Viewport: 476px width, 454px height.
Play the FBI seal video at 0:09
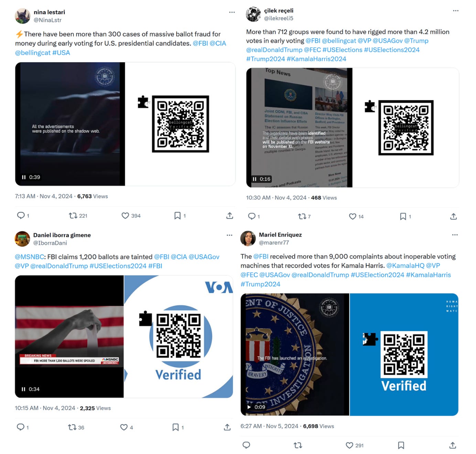click(249, 407)
